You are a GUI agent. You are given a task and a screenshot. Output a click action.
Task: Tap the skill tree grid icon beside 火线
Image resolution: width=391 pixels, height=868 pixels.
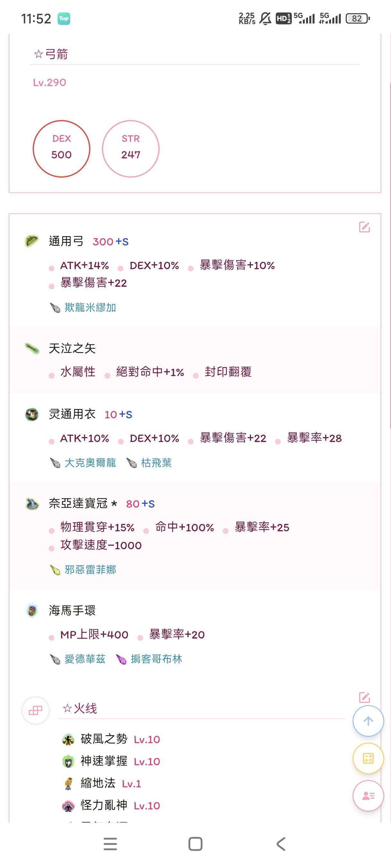click(x=36, y=710)
